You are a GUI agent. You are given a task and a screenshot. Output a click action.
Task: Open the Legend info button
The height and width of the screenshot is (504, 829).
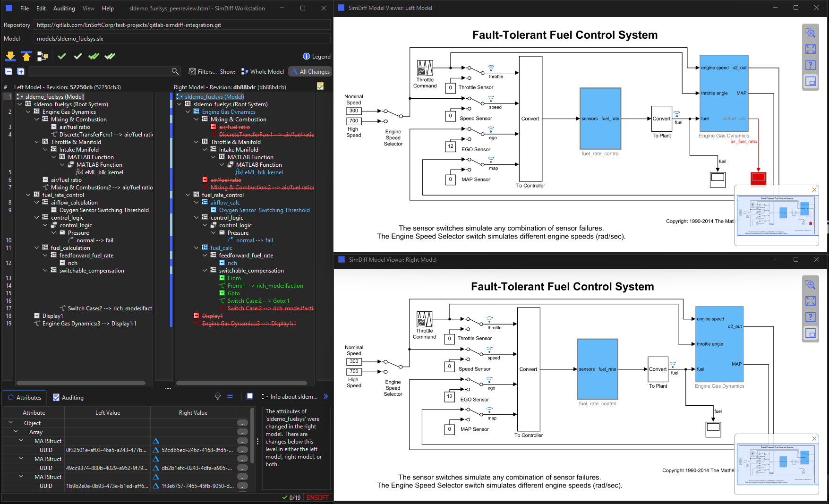pyautogui.click(x=316, y=57)
